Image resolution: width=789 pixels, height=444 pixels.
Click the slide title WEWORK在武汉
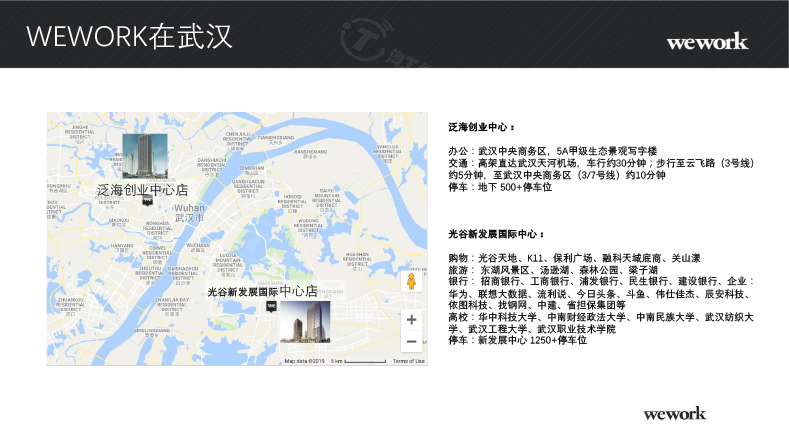[x=129, y=36]
